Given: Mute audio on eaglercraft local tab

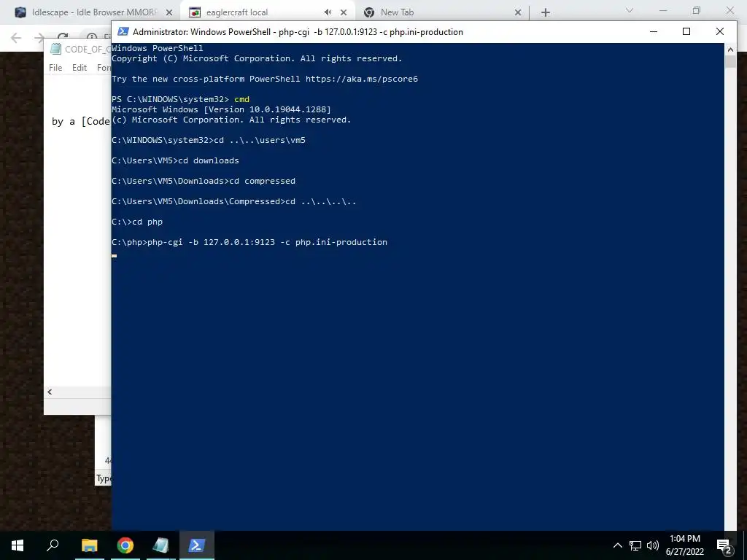Looking at the screenshot, I should click(x=328, y=12).
